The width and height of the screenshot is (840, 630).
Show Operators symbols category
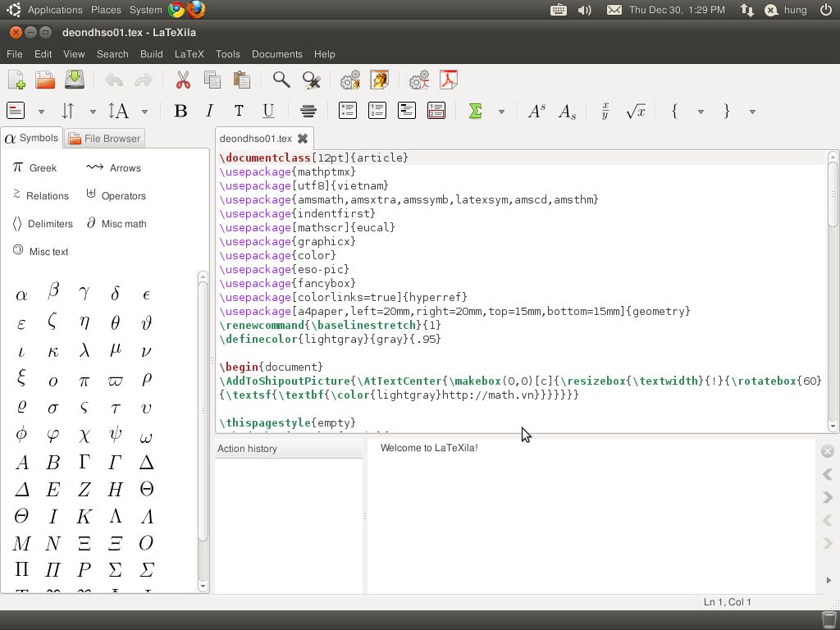pos(116,195)
